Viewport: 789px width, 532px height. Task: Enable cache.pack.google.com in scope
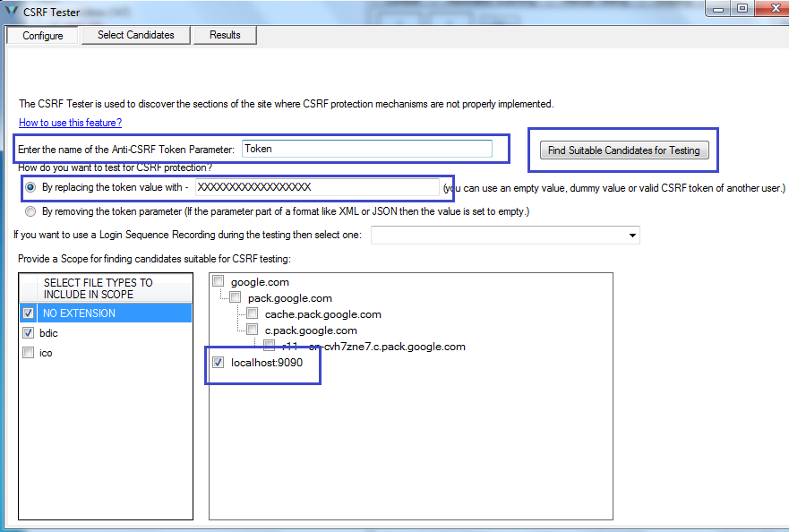pyautogui.click(x=252, y=313)
